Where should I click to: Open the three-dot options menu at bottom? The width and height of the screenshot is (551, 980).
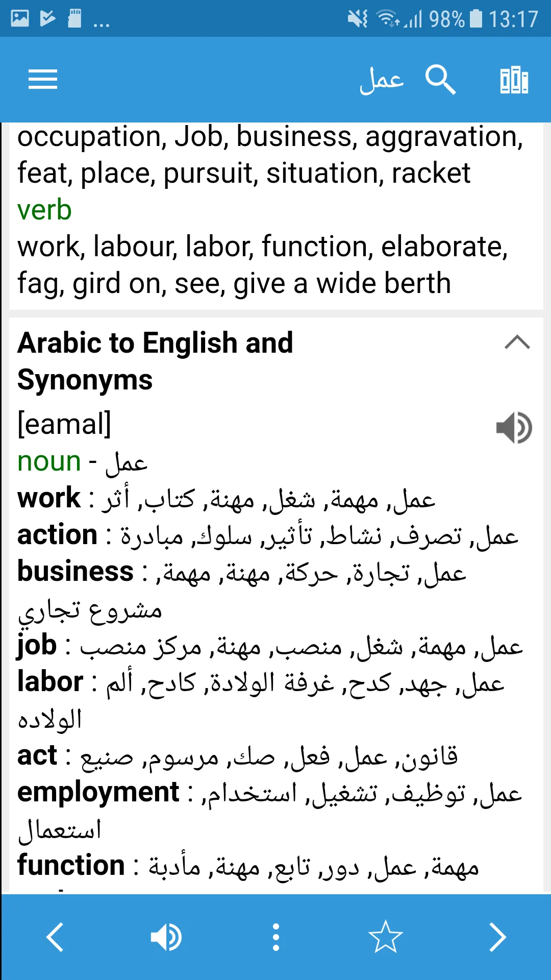click(x=275, y=937)
